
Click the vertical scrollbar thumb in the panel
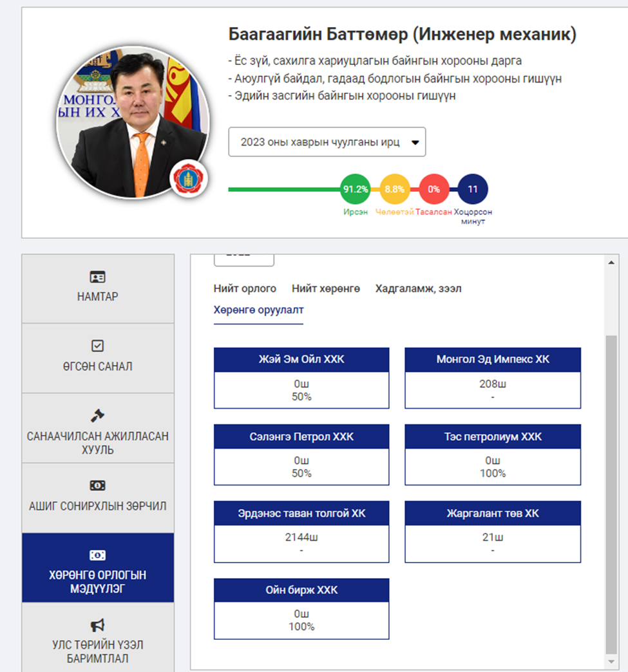pyautogui.click(x=611, y=495)
